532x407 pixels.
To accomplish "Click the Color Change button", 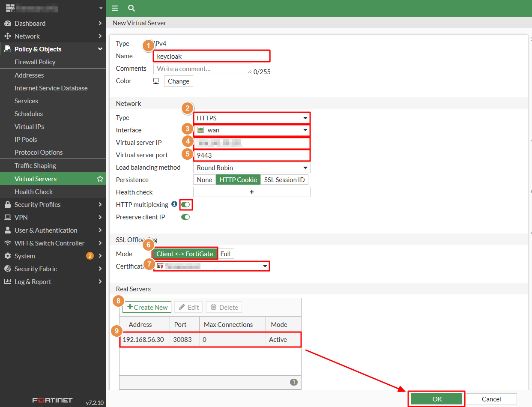I will [179, 81].
